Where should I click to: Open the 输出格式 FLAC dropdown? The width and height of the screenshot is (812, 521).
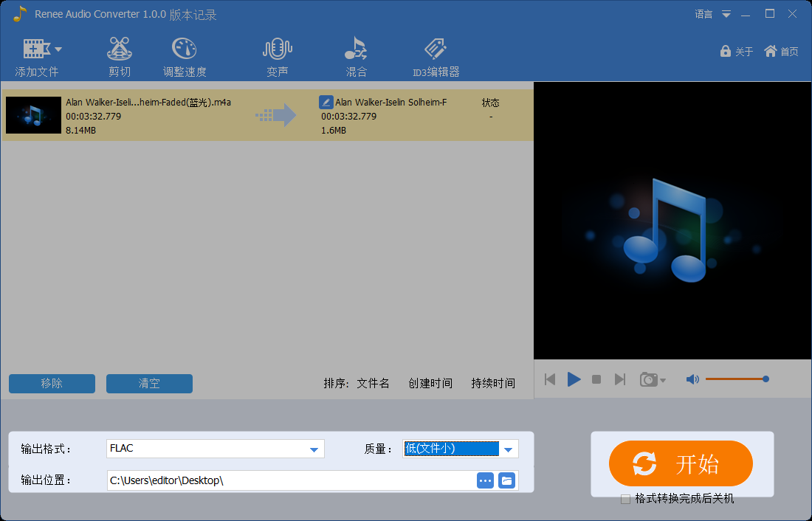click(x=216, y=449)
